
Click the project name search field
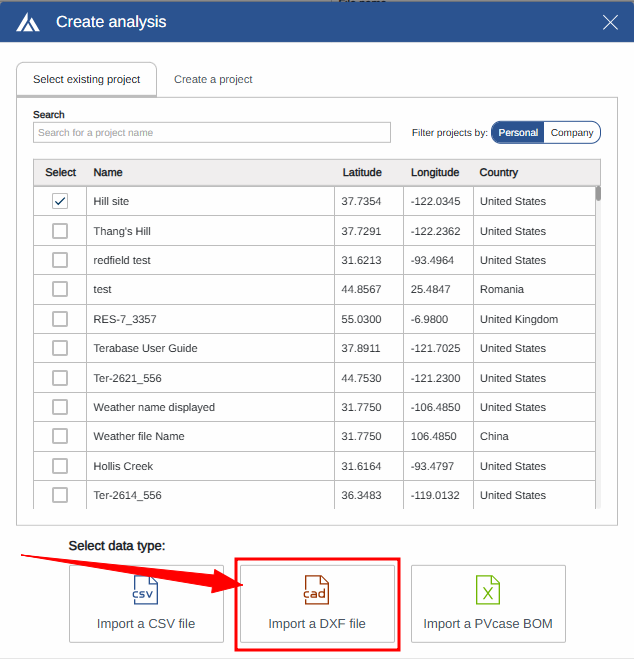coord(212,133)
